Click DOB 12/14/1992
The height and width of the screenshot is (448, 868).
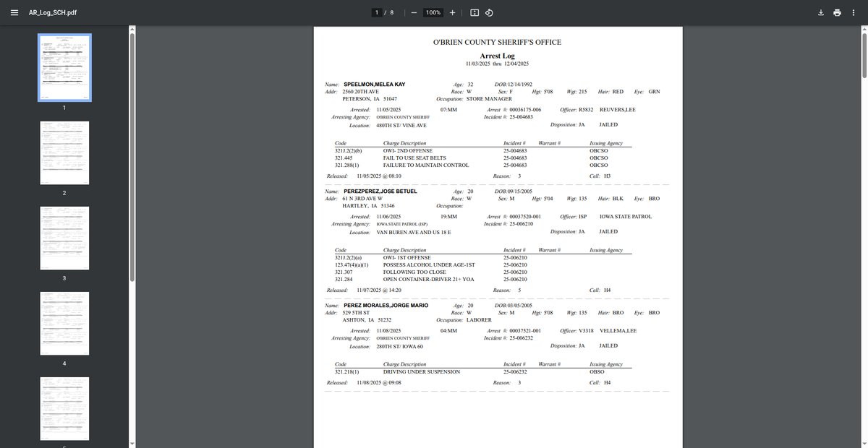tap(519, 85)
